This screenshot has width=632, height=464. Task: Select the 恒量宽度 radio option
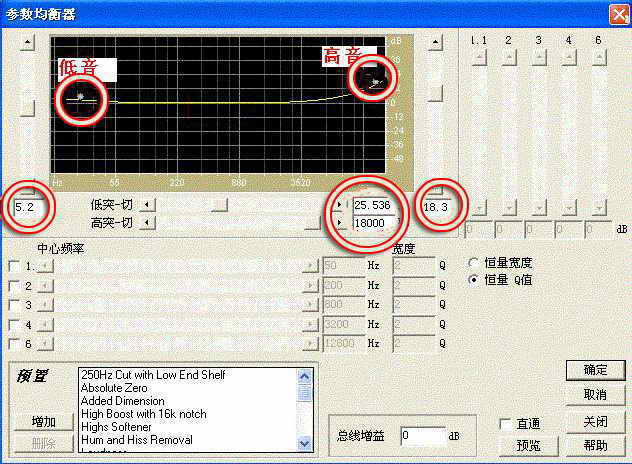pyautogui.click(x=474, y=262)
